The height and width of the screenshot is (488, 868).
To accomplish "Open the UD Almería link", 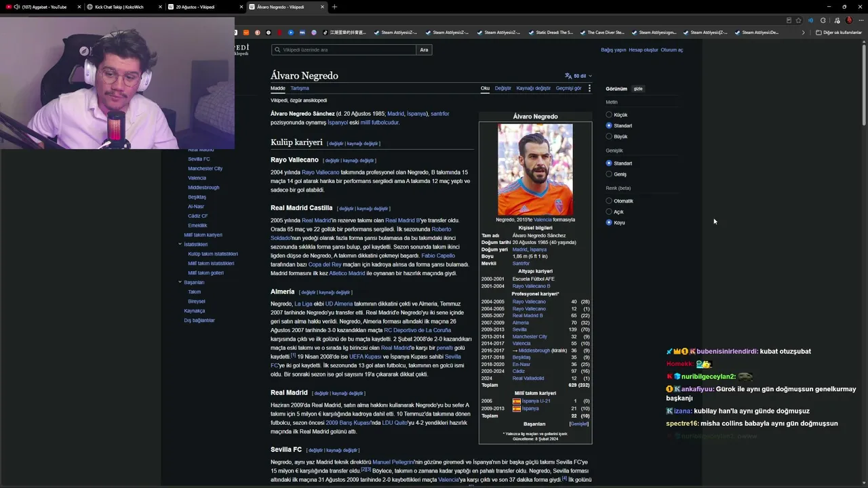I will (339, 304).
